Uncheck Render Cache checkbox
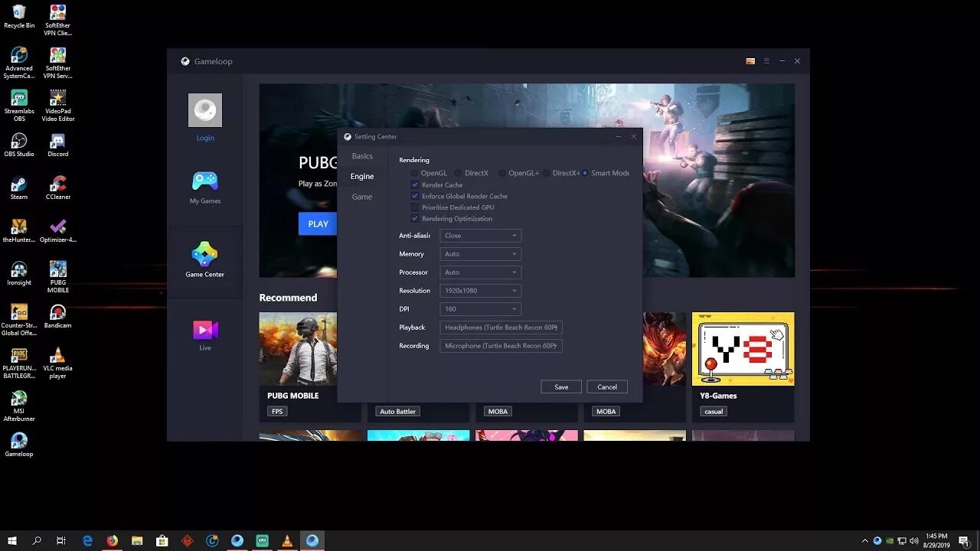Viewport: 980px width, 551px height. tap(415, 184)
